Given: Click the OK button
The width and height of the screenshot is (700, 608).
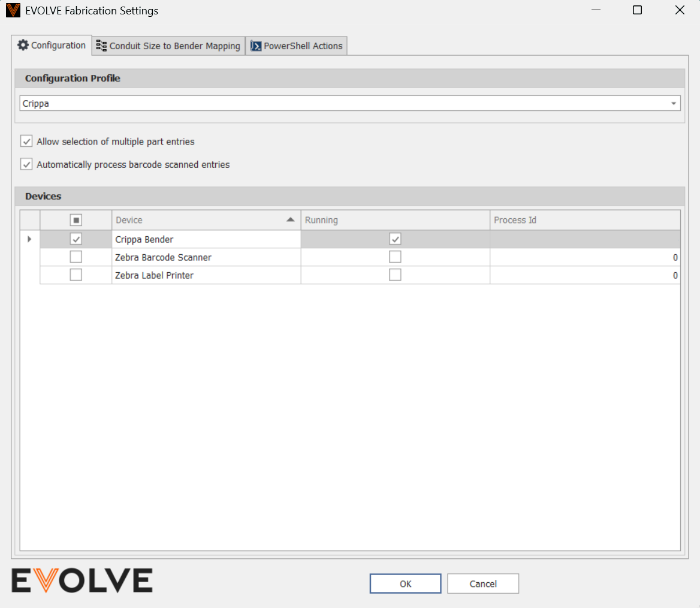Looking at the screenshot, I should 405,584.
